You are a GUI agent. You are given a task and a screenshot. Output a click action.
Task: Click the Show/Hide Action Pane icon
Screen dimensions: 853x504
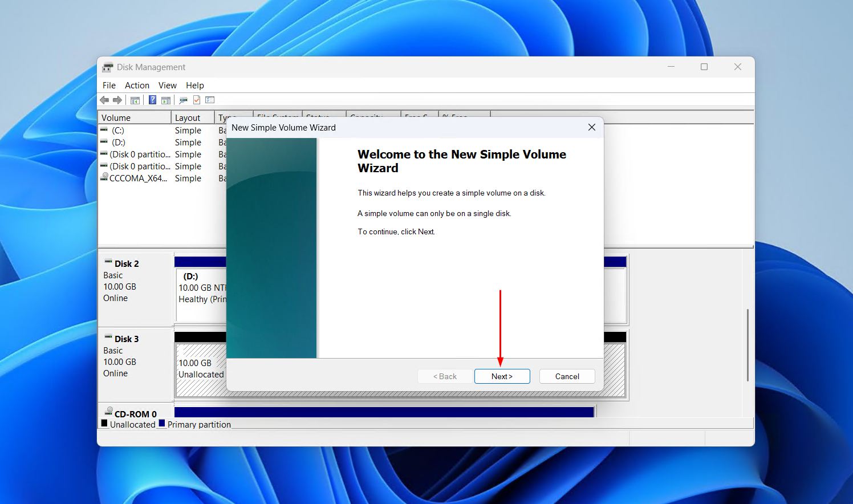tap(166, 100)
